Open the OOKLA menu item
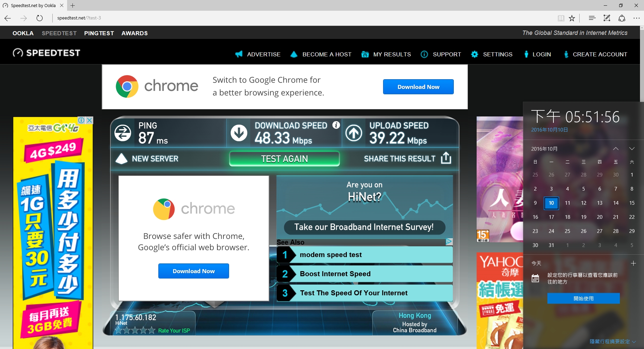Screen dimensions: 644x349 tap(23, 33)
